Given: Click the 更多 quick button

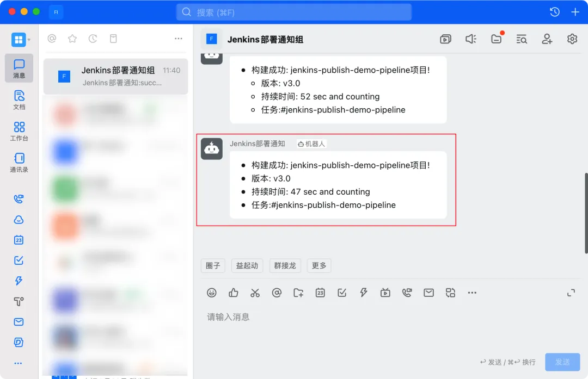Looking at the screenshot, I should tap(319, 265).
